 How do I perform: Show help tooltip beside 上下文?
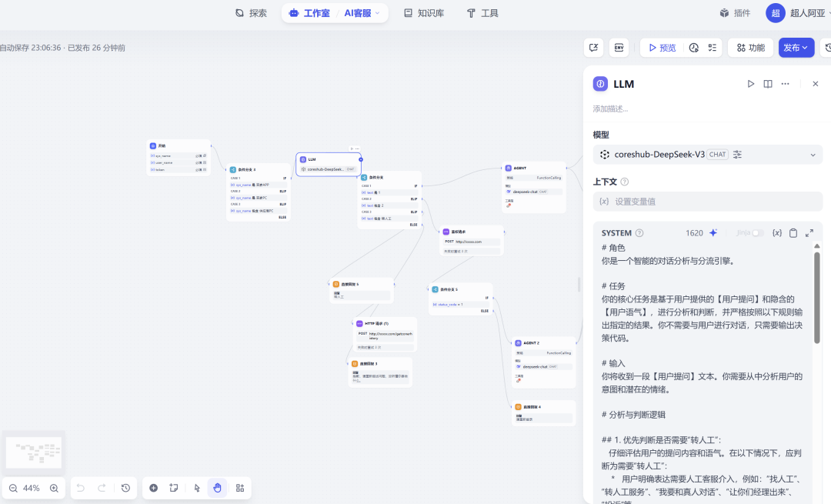[x=624, y=182]
